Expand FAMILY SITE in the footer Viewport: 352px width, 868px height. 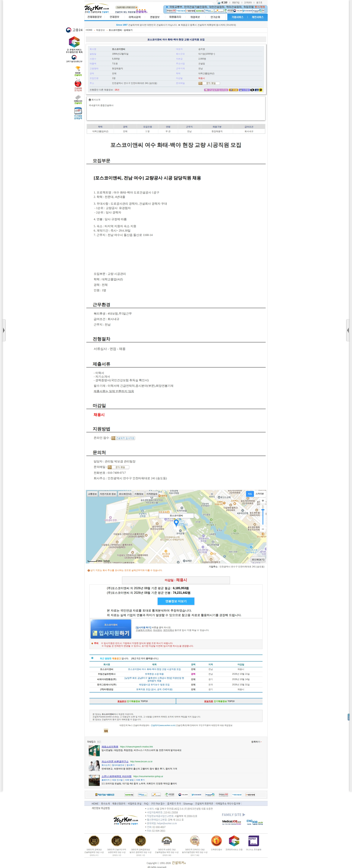(233, 815)
